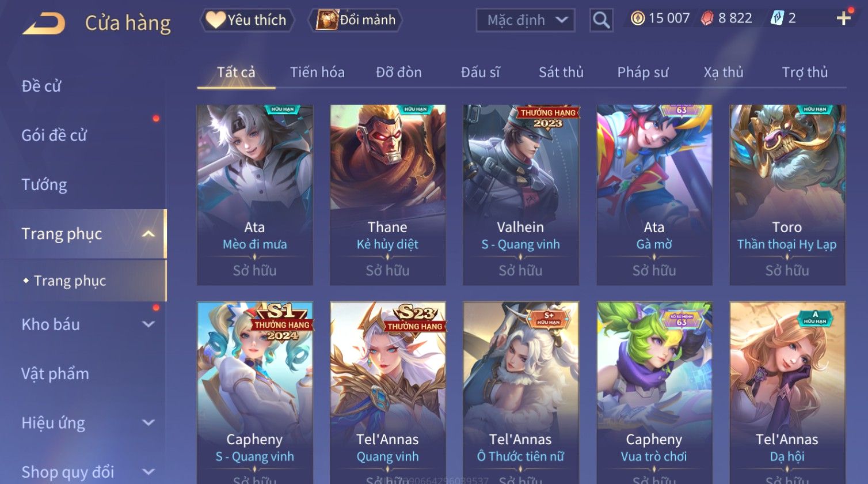Expand the Hiệu ứng sidebar section

tap(149, 423)
